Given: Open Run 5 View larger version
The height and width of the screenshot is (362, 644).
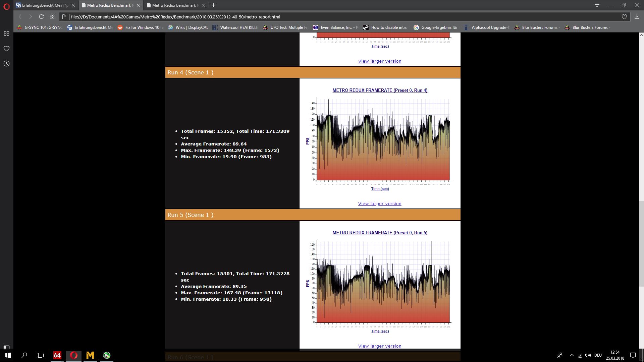Looking at the screenshot, I should [380, 346].
